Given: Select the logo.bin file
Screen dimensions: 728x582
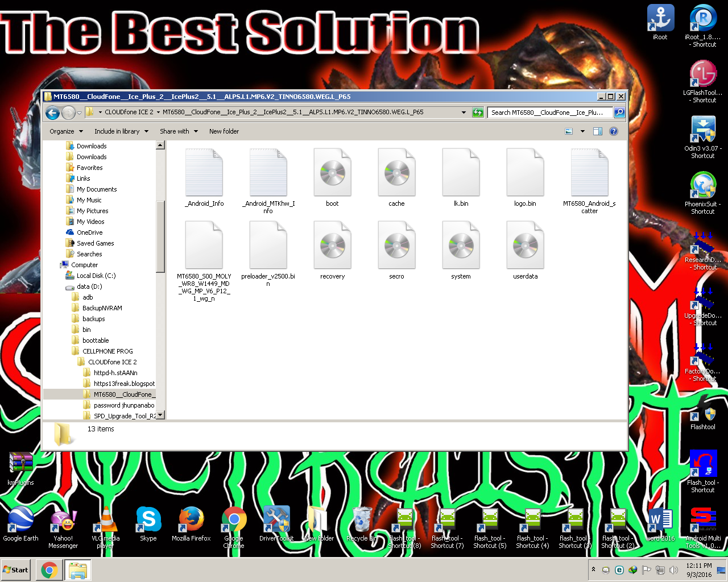Looking at the screenshot, I should tap(525, 177).
